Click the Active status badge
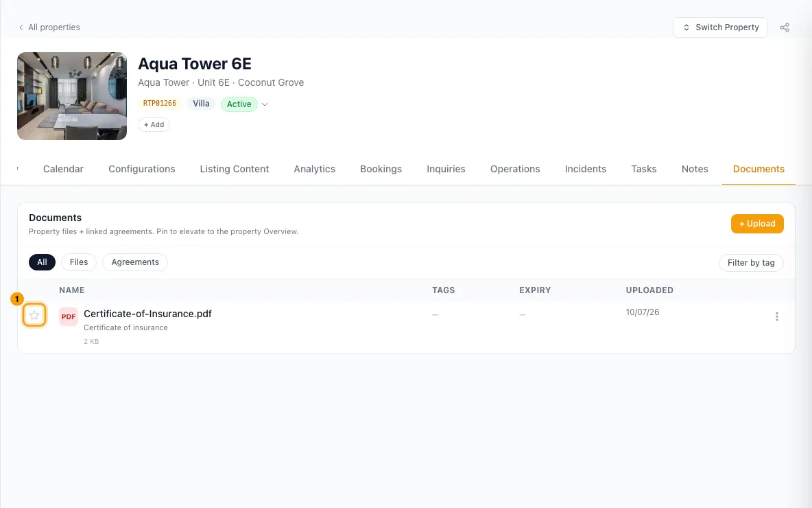 click(239, 104)
